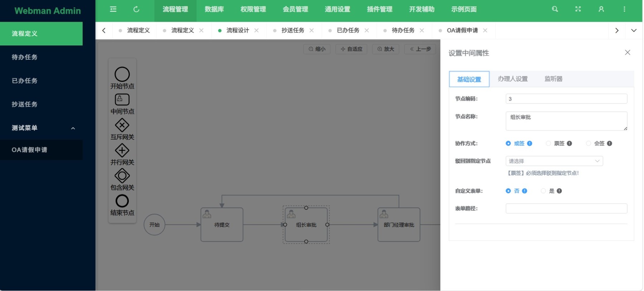The width and height of the screenshot is (644, 291).
Task: Select the 票签 radio option
Action: point(548,143)
